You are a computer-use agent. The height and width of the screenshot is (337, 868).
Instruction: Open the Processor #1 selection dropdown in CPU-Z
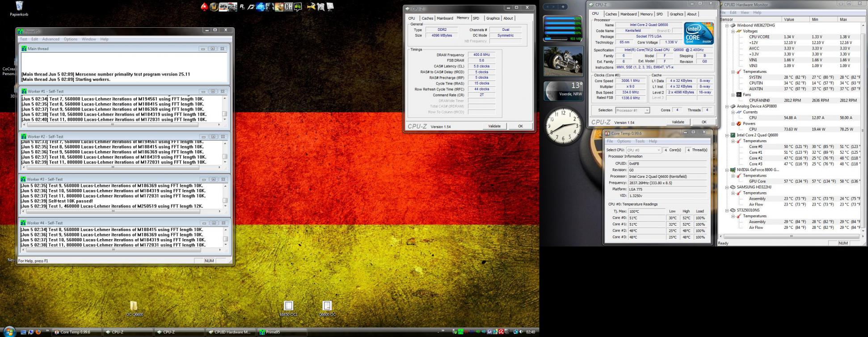click(x=632, y=110)
